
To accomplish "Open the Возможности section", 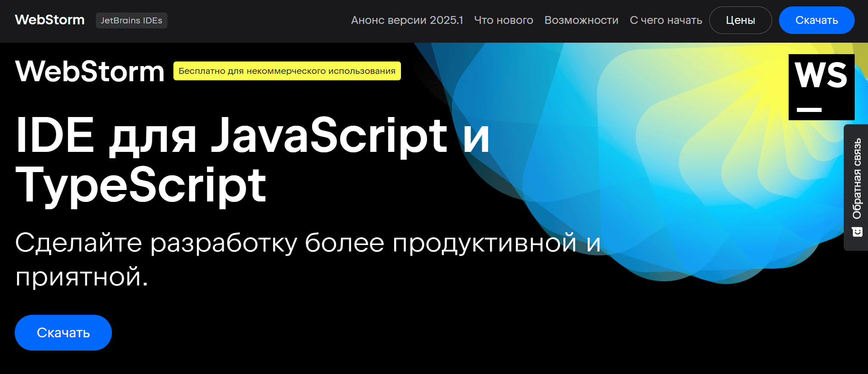I will click(x=581, y=20).
